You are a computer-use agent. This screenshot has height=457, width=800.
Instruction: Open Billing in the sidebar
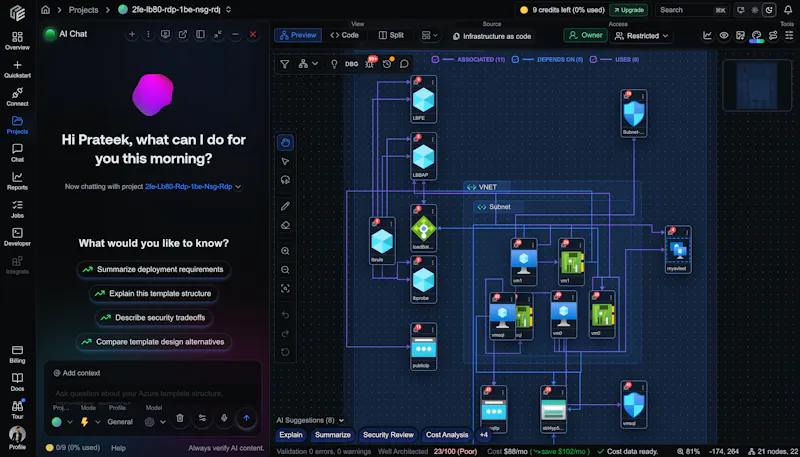[17, 354]
